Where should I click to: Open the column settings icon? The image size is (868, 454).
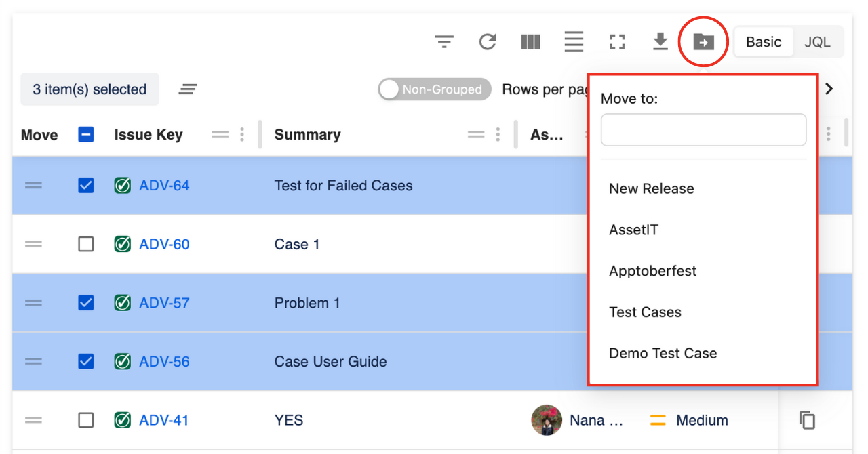[530, 42]
